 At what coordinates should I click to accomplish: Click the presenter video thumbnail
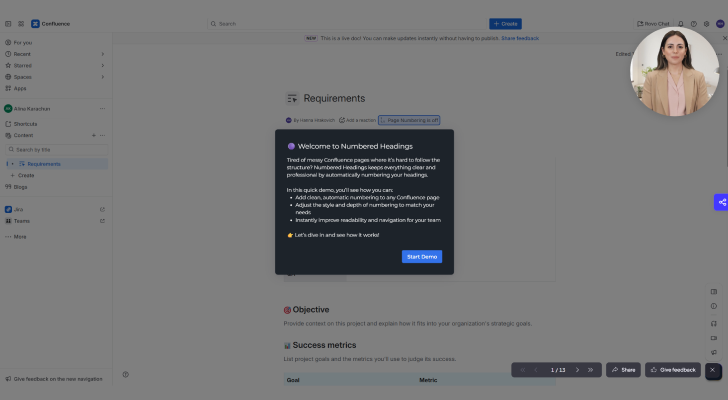pos(675,71)
